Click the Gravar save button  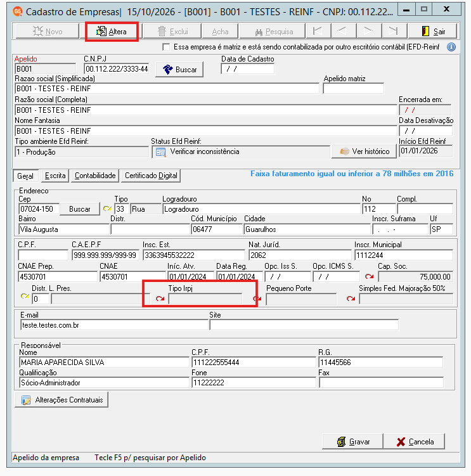(x=352, y=442)
